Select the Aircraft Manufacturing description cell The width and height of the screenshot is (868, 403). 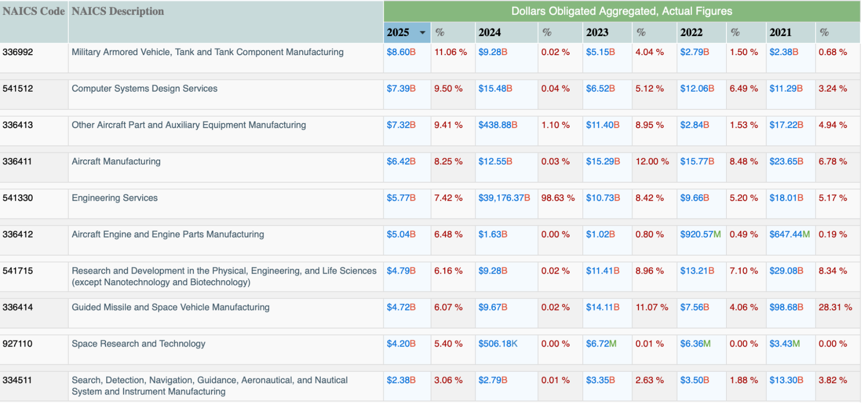coord(116,162)
